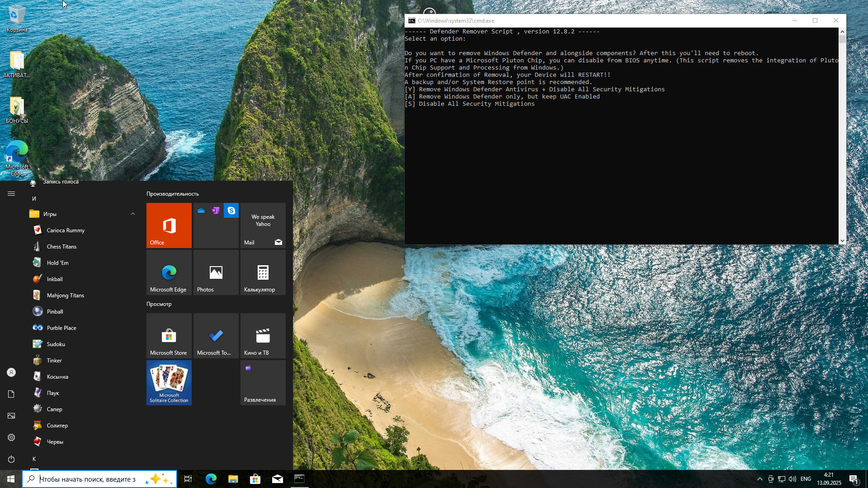Open the Photos tile
The image size is (868, 488).
(x=216, y=272)
